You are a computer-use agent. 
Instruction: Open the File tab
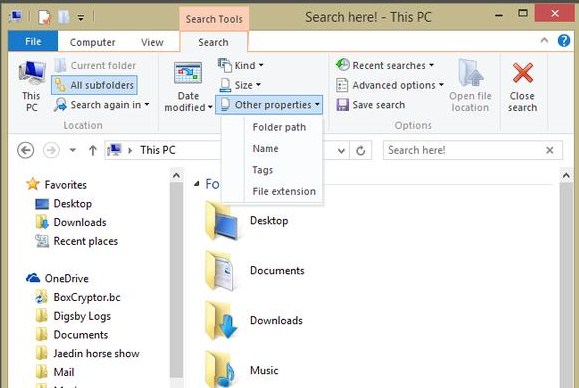coord(33,41)
